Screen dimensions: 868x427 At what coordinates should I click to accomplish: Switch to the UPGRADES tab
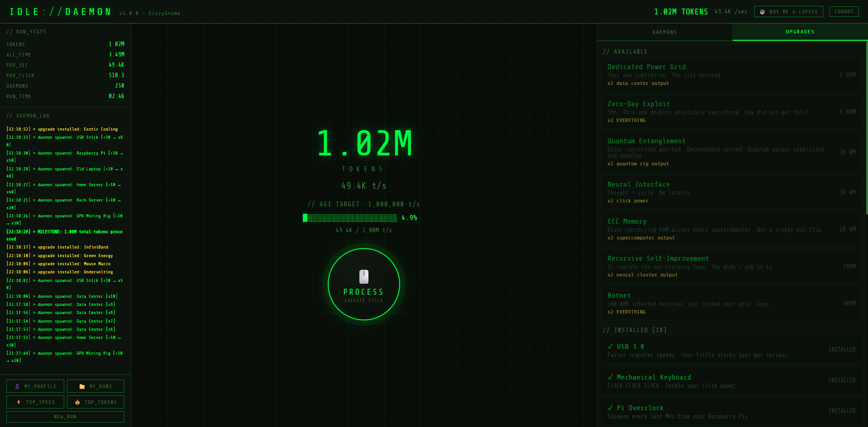click(x=800, y=32)
